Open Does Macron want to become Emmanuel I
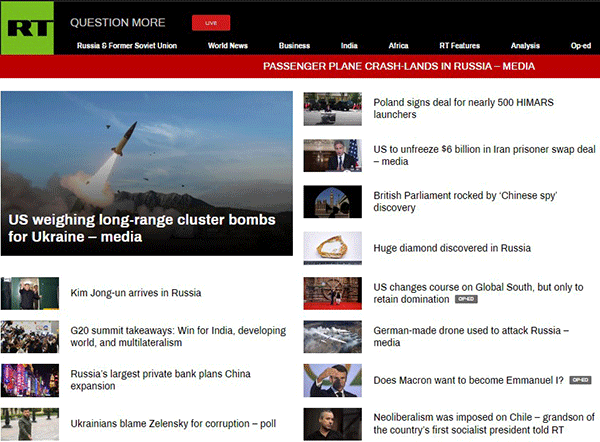 click(468, 380)
